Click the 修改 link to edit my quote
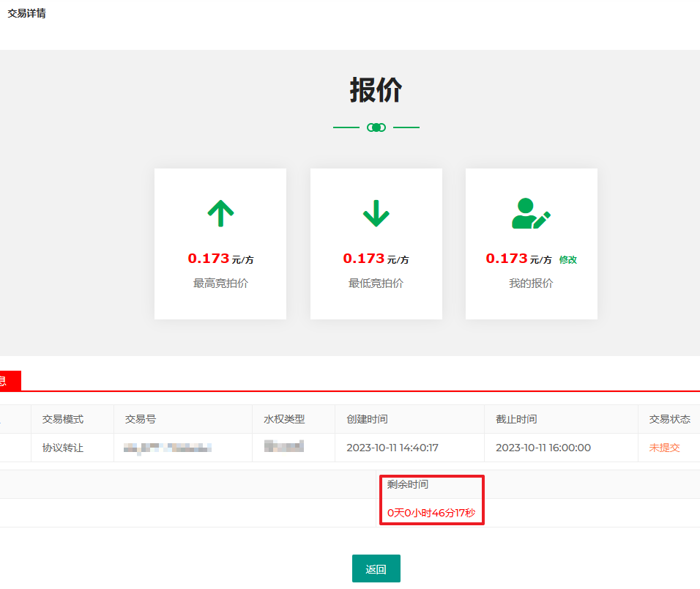The image size is (700, 589). [x=568, y=259]
